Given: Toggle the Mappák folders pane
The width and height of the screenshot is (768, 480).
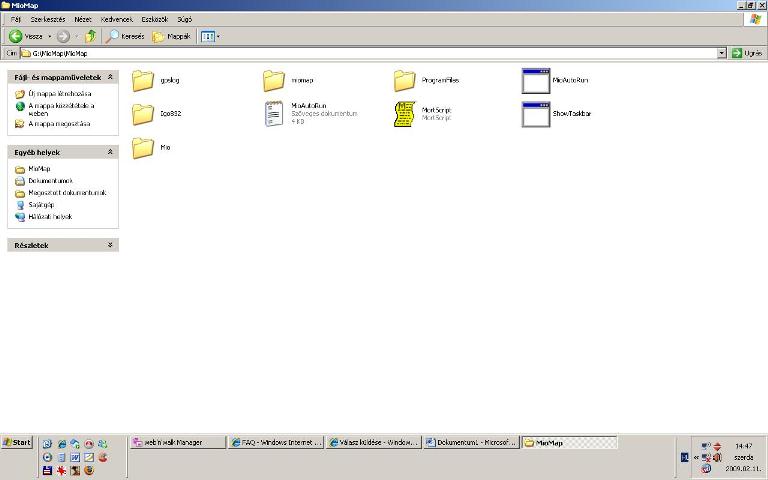Looking at the screenshot, I should click(171, 36).
